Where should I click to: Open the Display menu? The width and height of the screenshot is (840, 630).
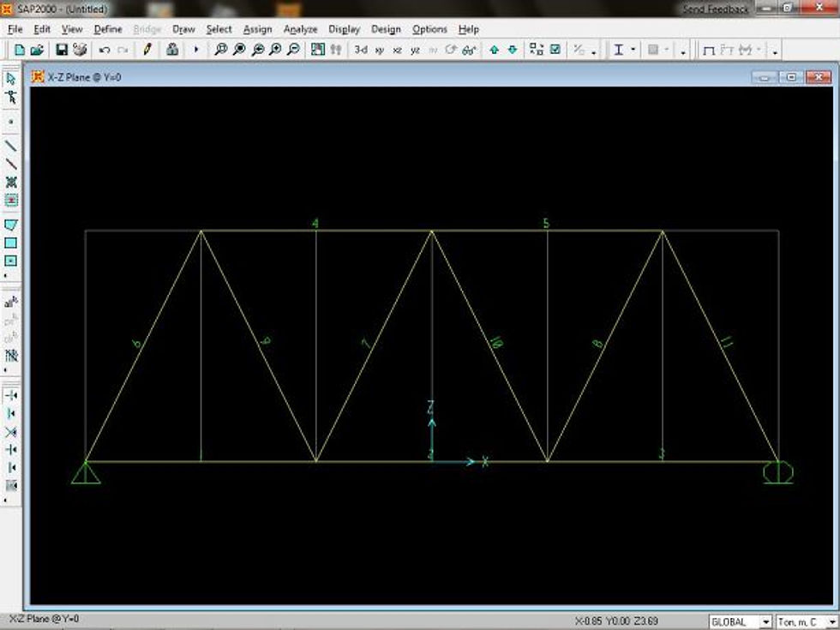click(344, 29)
